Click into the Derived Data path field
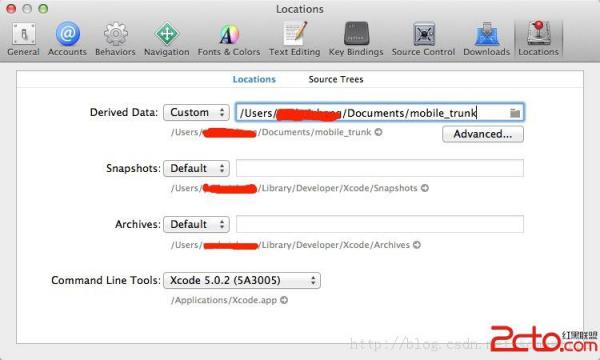Image resolution: width=600 pixels, height=360 pixels. pos(380,112)
